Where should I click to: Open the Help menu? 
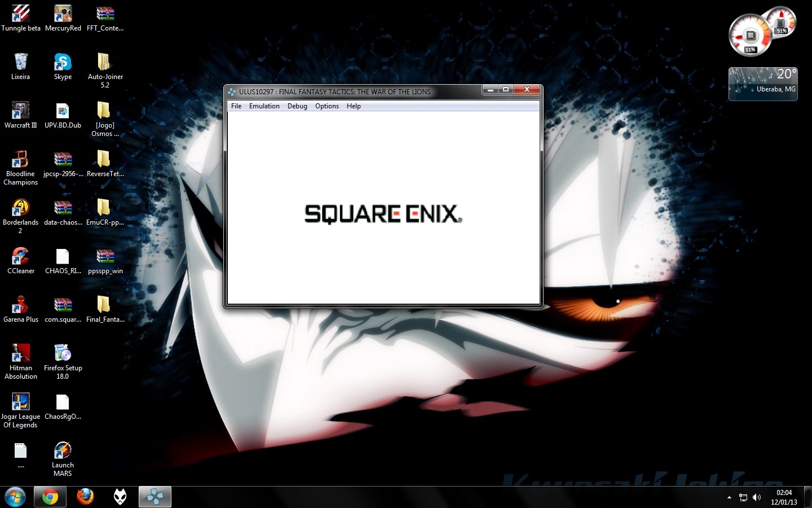point(354,106)
